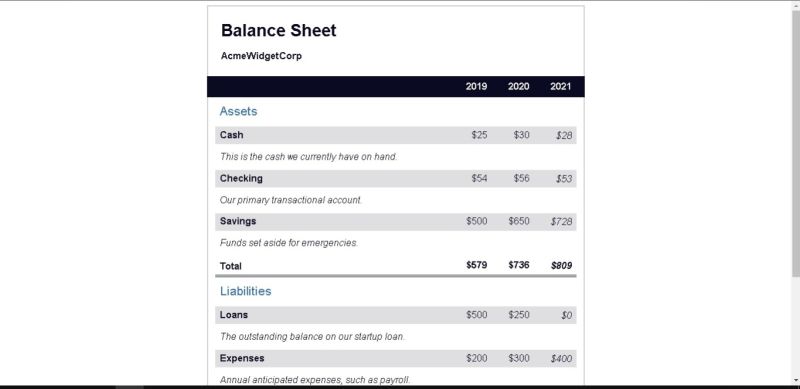Click the Savings $650 value for 2020
The width and height of the screenshot is (800, 389).
(519, 221)
